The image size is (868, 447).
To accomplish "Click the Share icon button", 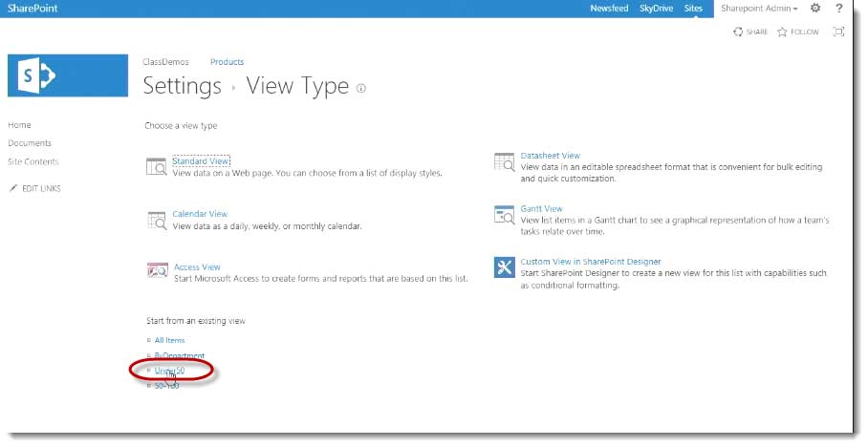I will (738, 32).
